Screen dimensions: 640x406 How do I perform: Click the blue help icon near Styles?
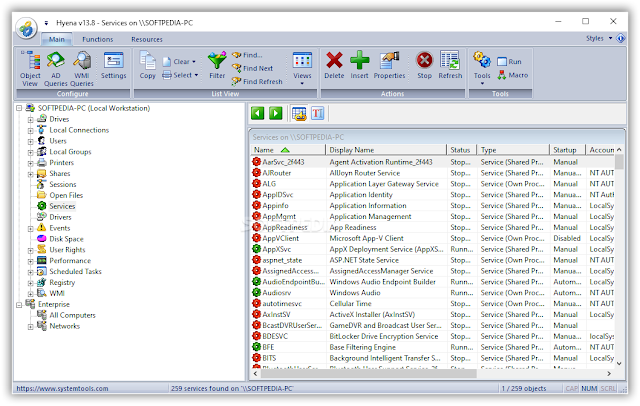tap(620, 38)
